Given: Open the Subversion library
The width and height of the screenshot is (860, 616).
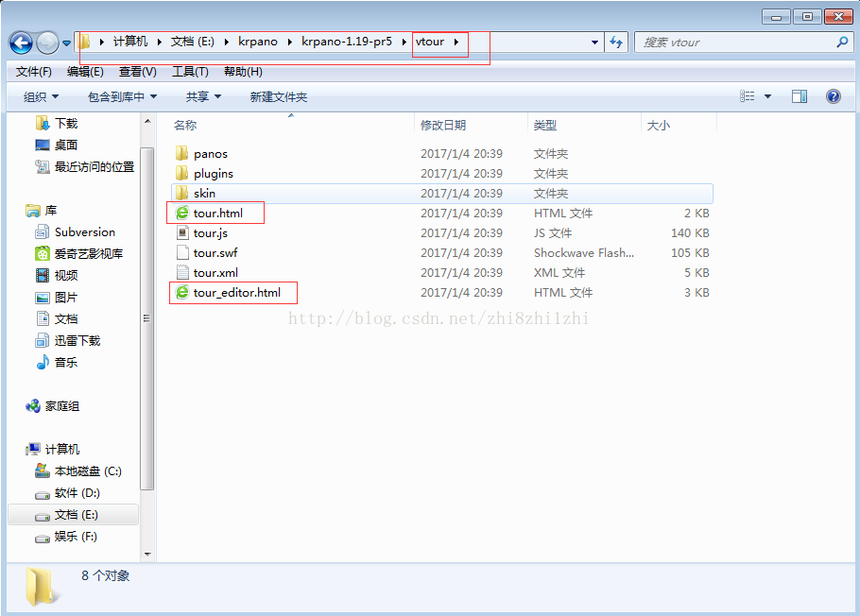Looking at the screenshot, I should click(x=84, y=232).
